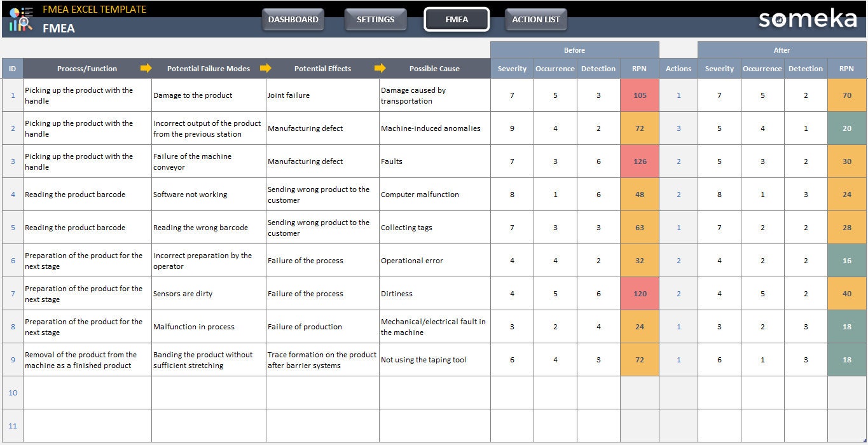
Task: Open actions link for row 2
Action: (x=679, y=128)
